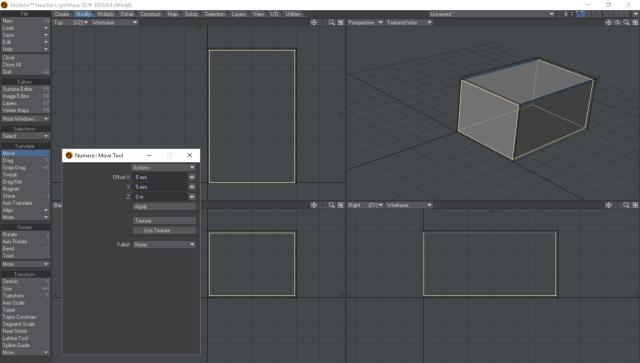Toggle the Use Texture button
640x363 pixels.
[164, 230]
